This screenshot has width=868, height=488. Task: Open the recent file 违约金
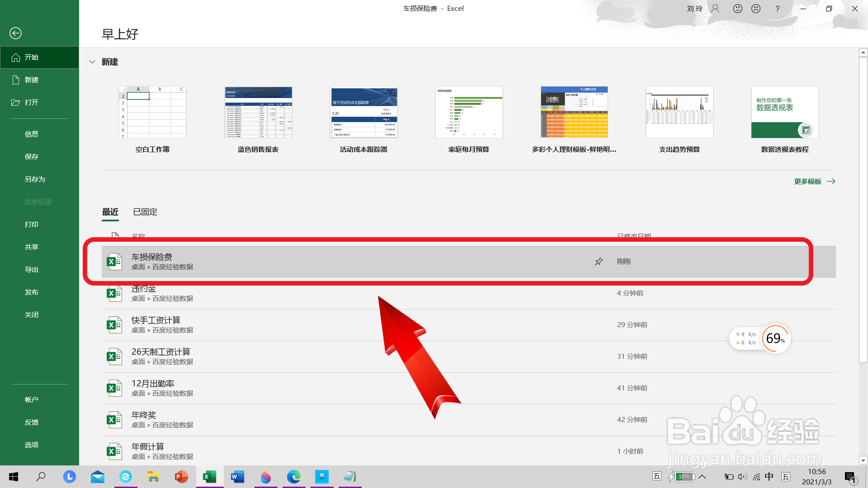click(468, 293)
